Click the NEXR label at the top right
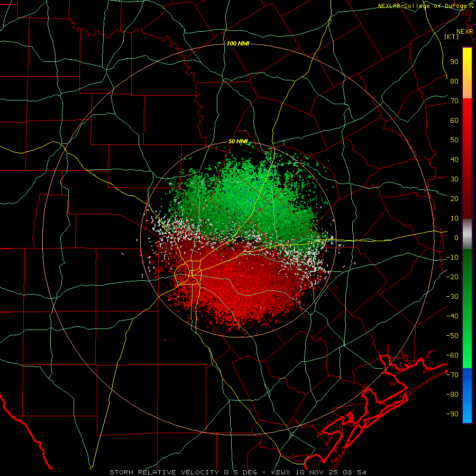The height and width of the screenshot is (476, 476). pyautogui.click(x=465, y=32)
